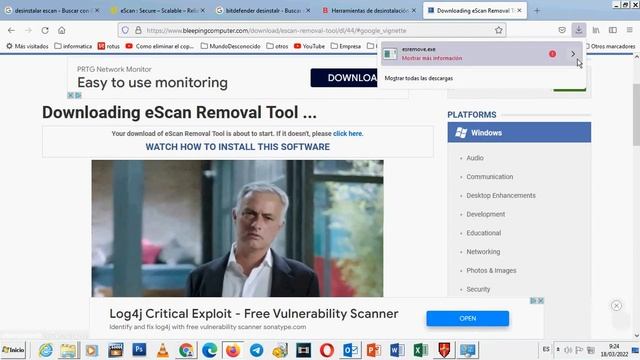Open Opera browser from taskbar

click(x=327, y=350)
